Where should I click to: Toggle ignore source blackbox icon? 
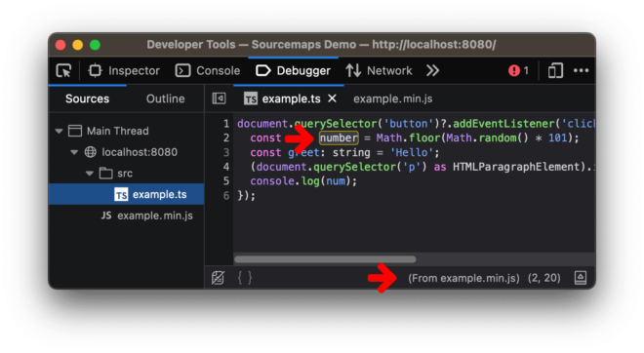pos(218,278)
